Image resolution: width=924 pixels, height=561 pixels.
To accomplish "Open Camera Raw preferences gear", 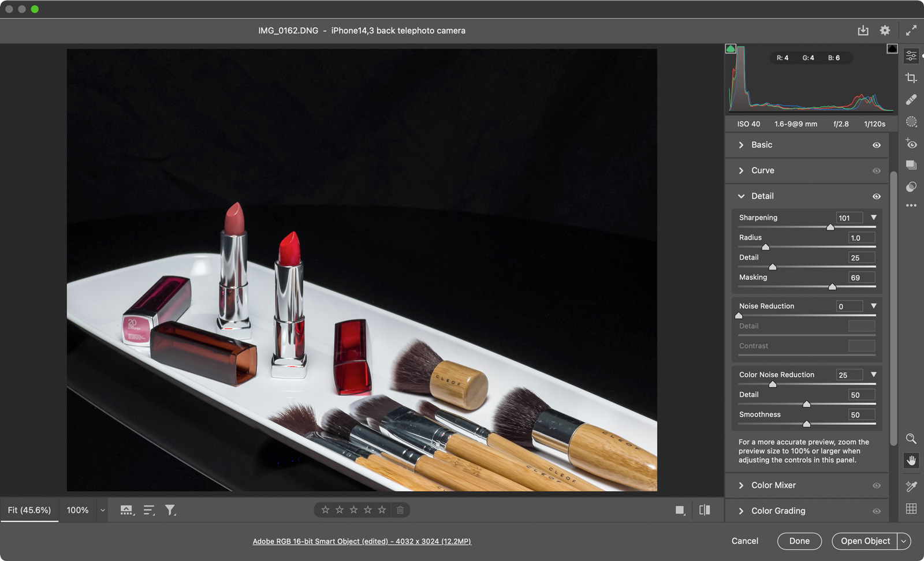I will (885, 31).
